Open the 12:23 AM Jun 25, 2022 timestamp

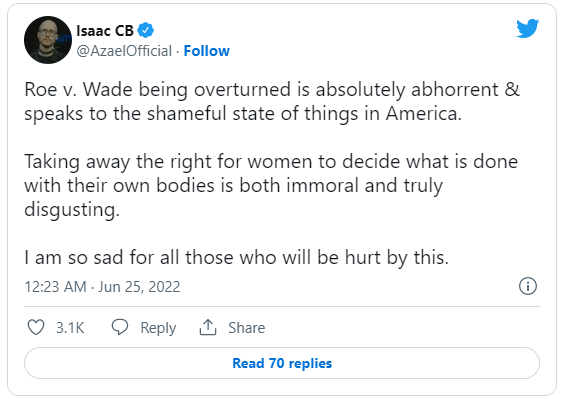click(x=102, y=287)
